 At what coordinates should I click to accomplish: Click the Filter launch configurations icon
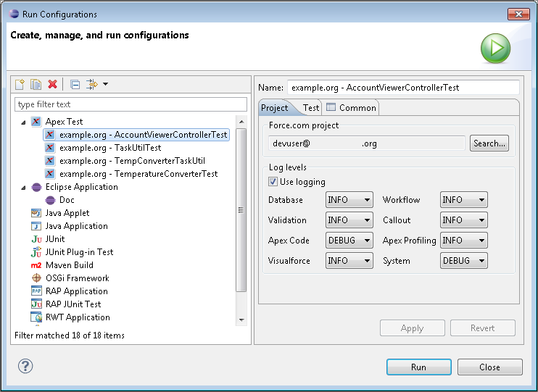(91, 84)
